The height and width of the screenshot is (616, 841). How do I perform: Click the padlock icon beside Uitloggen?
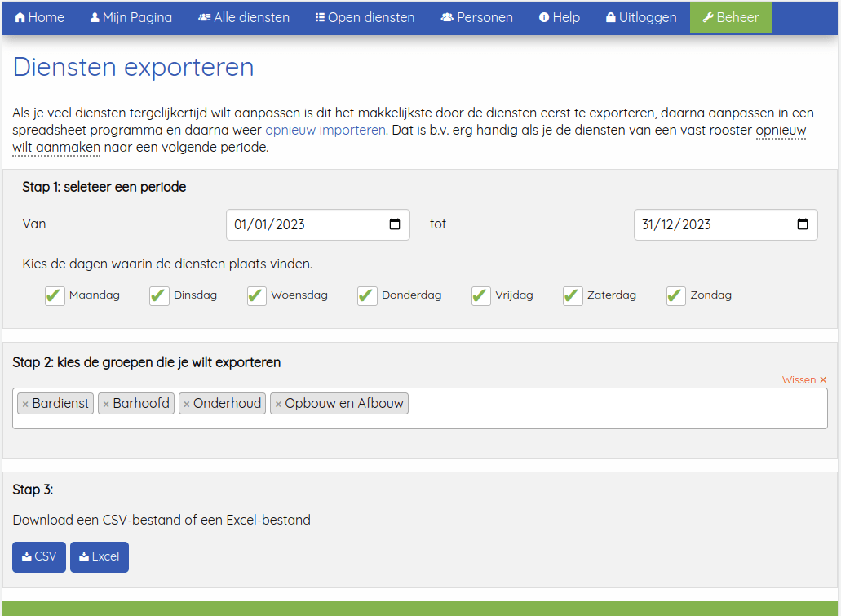[x=612, y=16]
